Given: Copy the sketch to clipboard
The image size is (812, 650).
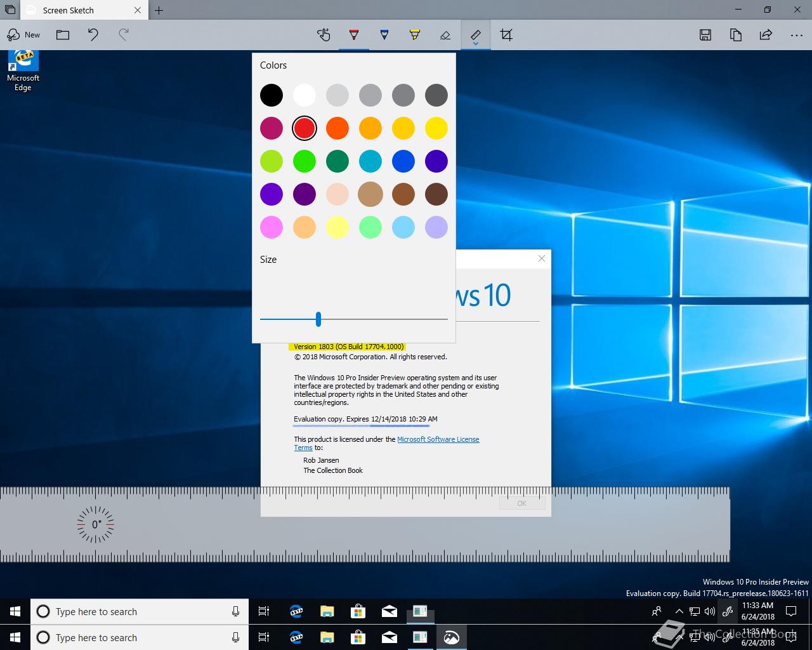Looking at the screenshot, I should tap(736, 35).
